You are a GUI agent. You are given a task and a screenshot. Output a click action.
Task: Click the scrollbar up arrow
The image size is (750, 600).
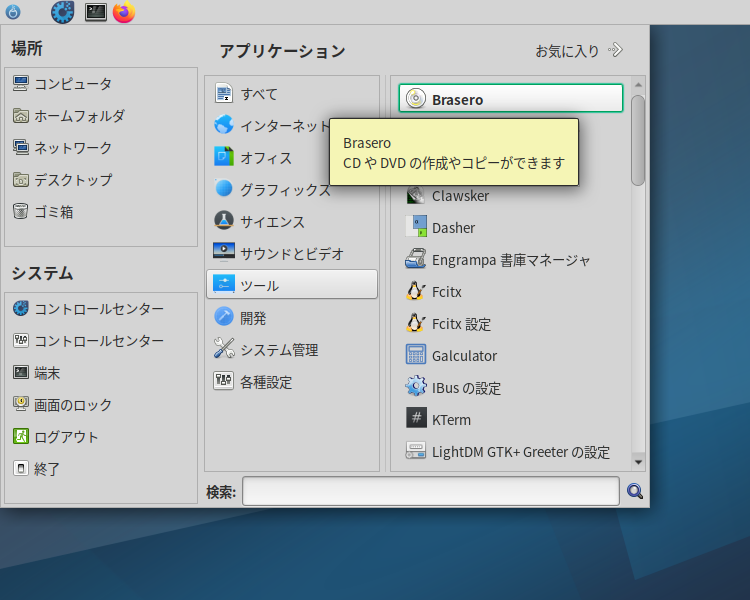638,85
